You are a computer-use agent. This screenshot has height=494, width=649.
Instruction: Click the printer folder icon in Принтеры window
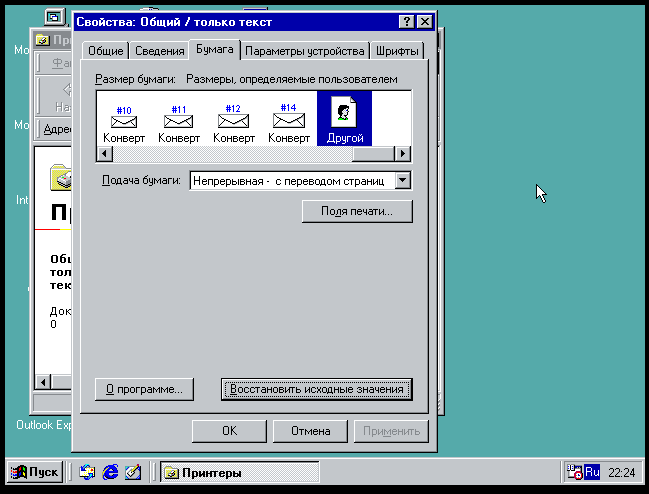point(61,177)
